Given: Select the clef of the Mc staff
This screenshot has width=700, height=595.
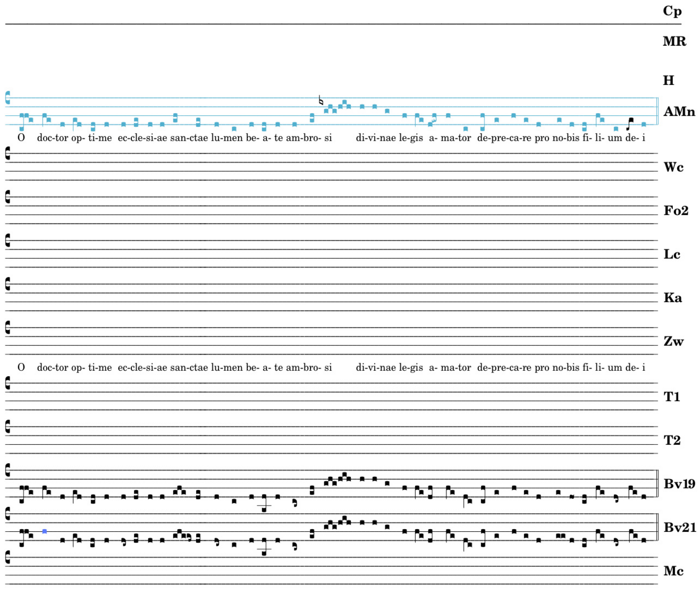Looking at the screenshot, I should [x=7, y=557].
